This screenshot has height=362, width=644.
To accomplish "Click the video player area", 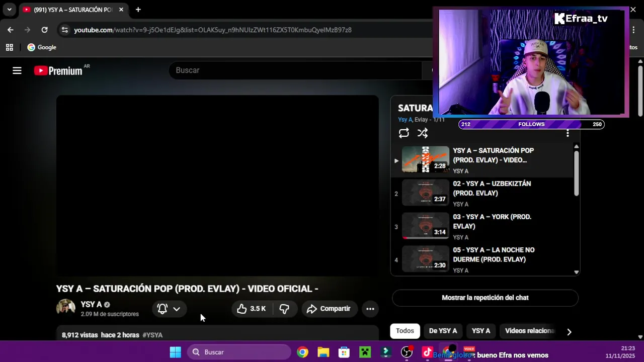I will pyautogui.click(x=217, y=186).
